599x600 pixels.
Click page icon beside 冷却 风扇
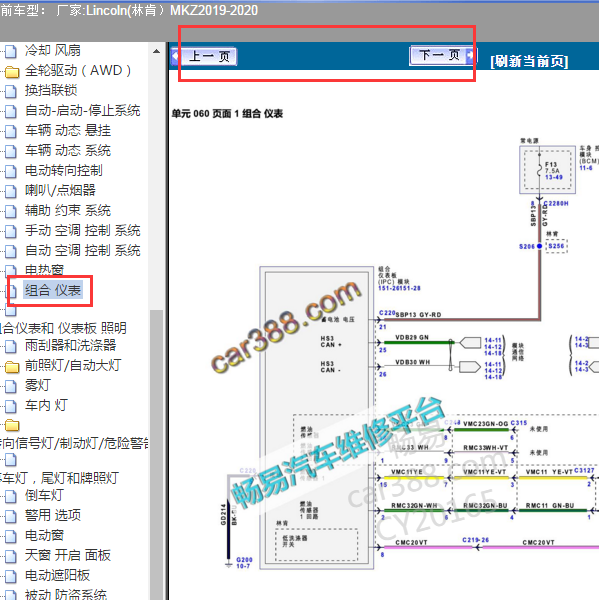[x=11, y=51]
